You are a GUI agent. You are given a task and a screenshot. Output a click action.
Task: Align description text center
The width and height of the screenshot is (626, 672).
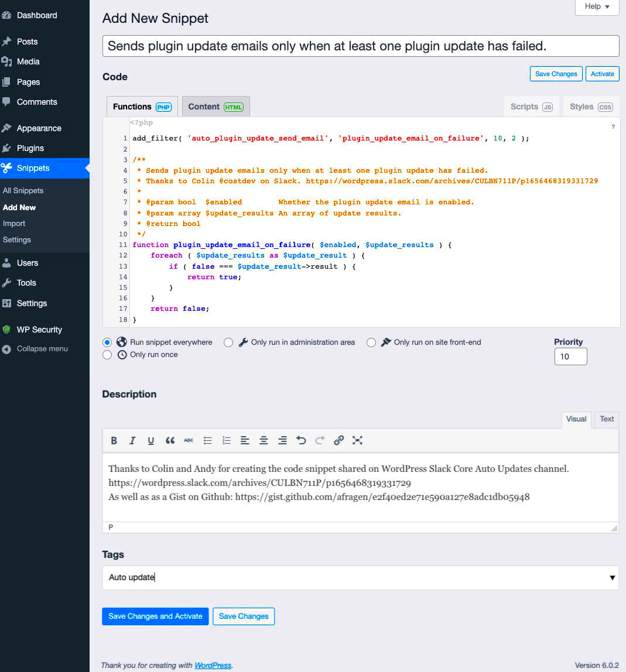264,440
